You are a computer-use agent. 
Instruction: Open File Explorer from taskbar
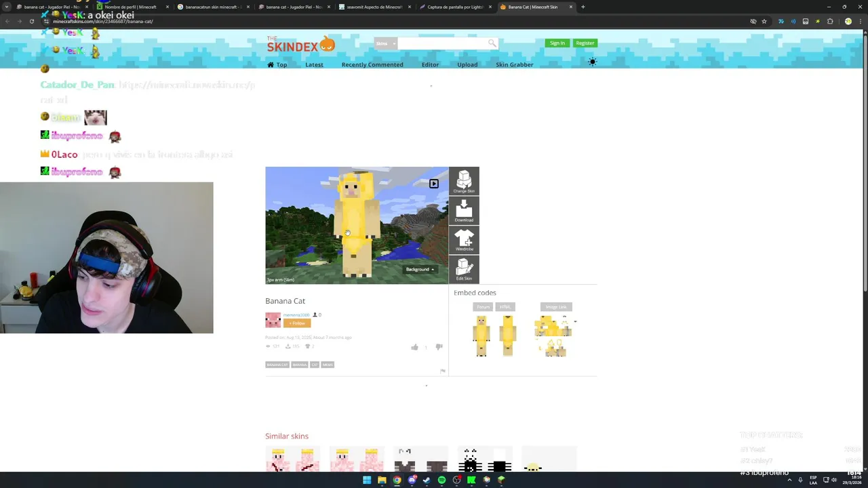[x=382, y=480]
